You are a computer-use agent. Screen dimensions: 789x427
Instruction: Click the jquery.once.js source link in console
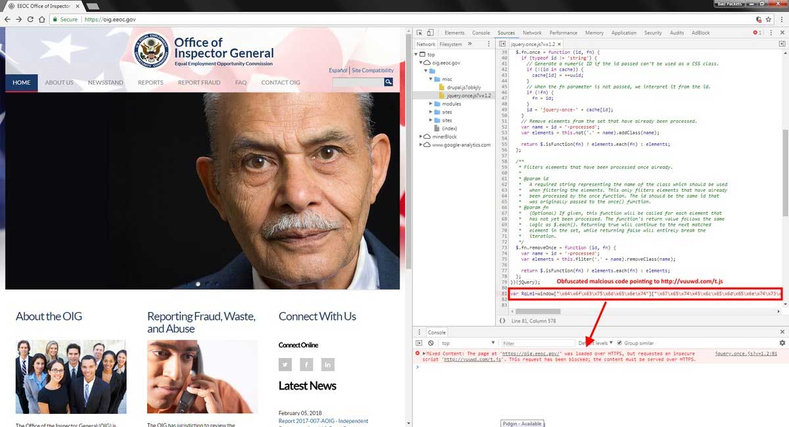click(x=746, y=354)
